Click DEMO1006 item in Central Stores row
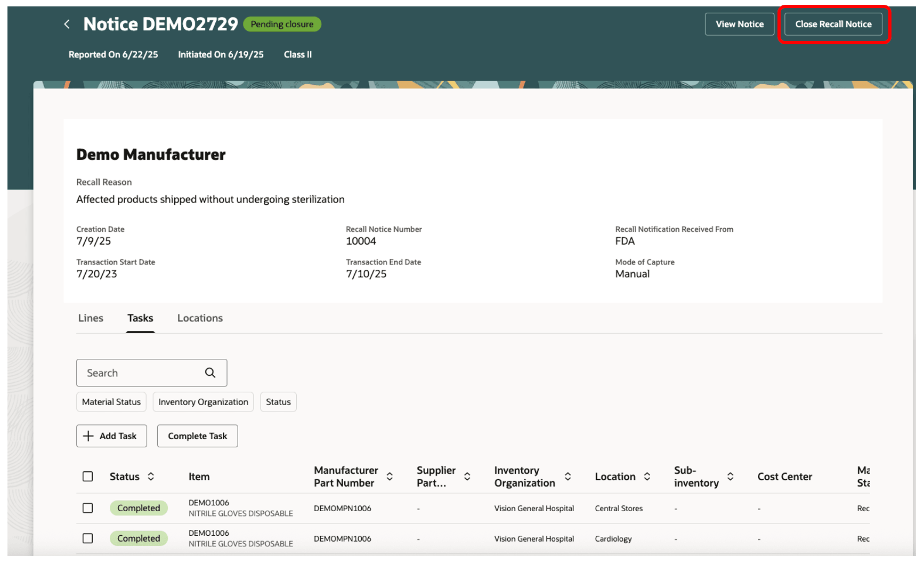Image resolution: width=924 pixels, height=564 pixels. [x=209, y=503]
